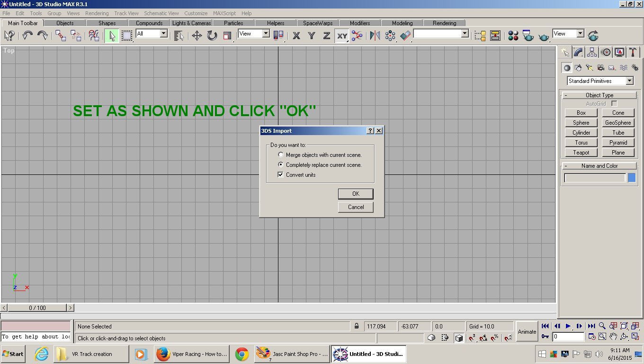Activate the Select and Move tool
Viewport: 644px width, 364px height.
click(x=197, y=36)
